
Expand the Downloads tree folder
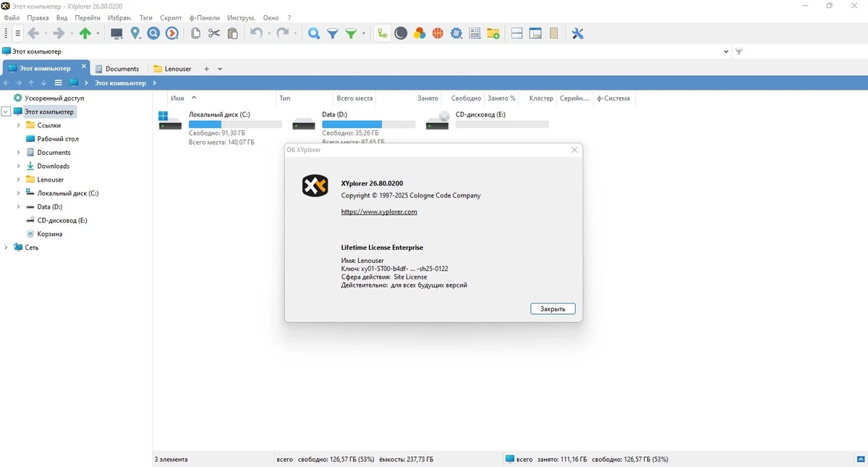point(19,166)
